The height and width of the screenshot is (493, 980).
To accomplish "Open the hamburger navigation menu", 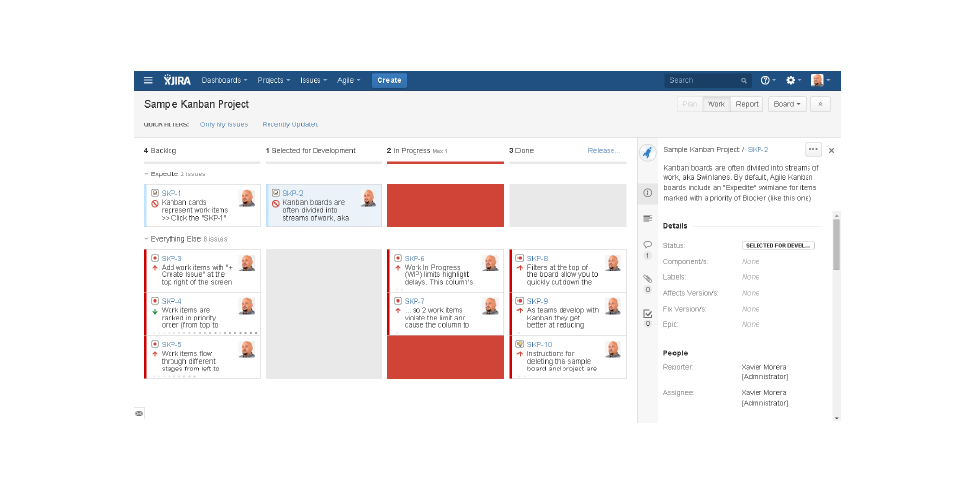I will 148,80.
